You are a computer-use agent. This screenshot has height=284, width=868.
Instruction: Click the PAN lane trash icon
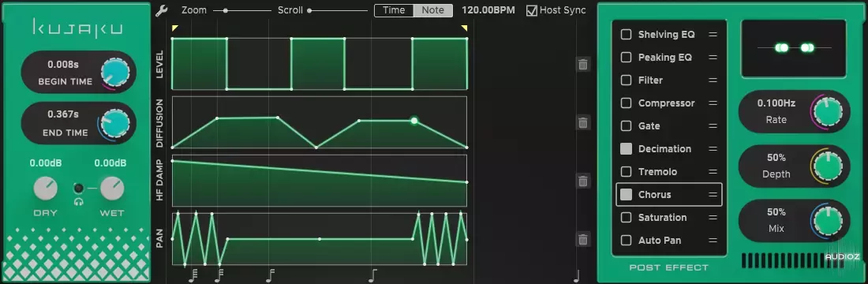click(583, 239)
